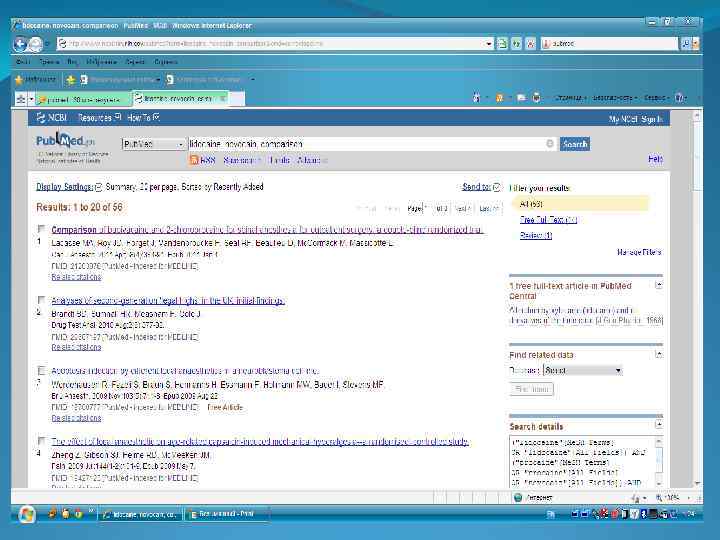
Task: Click inside the Search details query box
Action: pyautogui.click(x=582, y=461)
